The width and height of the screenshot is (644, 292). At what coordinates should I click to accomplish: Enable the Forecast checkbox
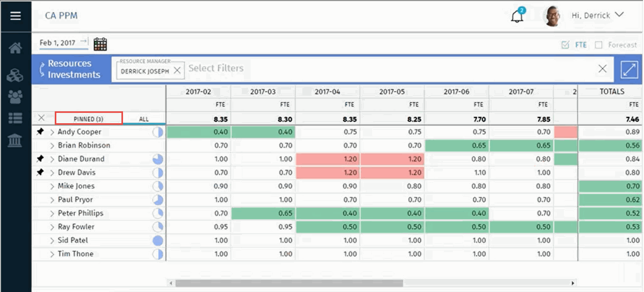coord(599,45)
